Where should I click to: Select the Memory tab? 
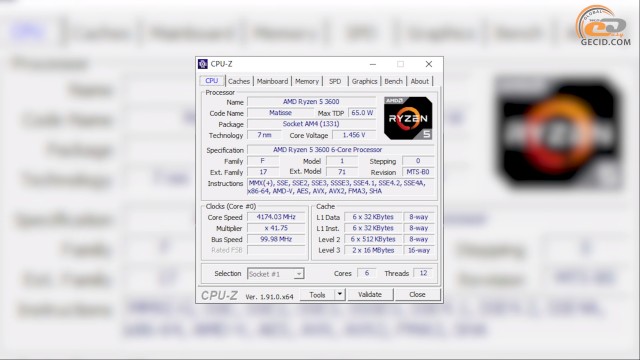pos(307,81)
